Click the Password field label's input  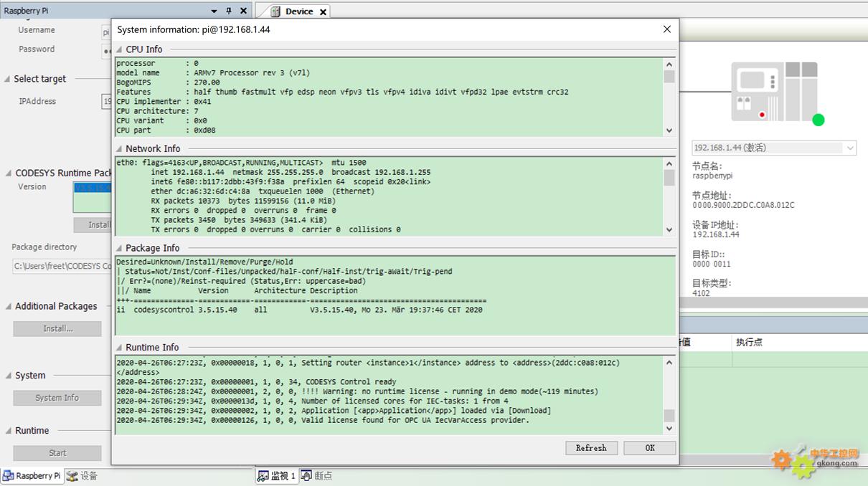click(x=107, y=50)
